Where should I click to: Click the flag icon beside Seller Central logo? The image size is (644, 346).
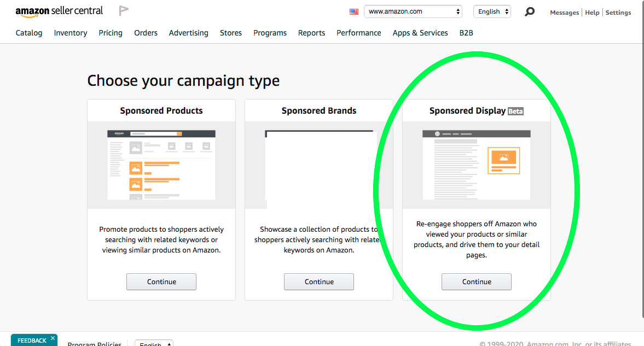tap(124, 11)
